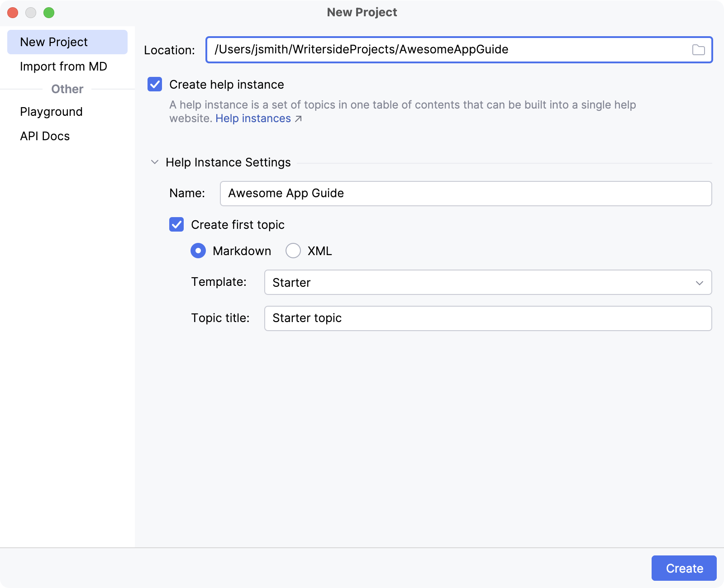Click the yellow minimize window button
The image size is (724, 588).
[31, 13]
